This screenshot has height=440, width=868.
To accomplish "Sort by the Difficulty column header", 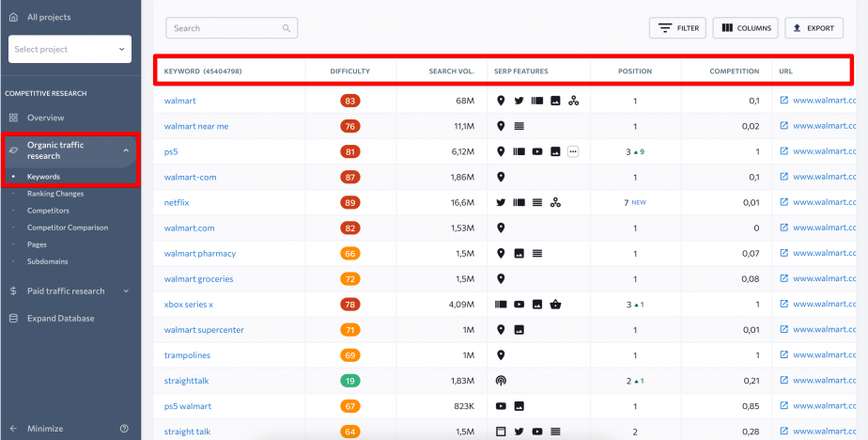I will point(349,71).
